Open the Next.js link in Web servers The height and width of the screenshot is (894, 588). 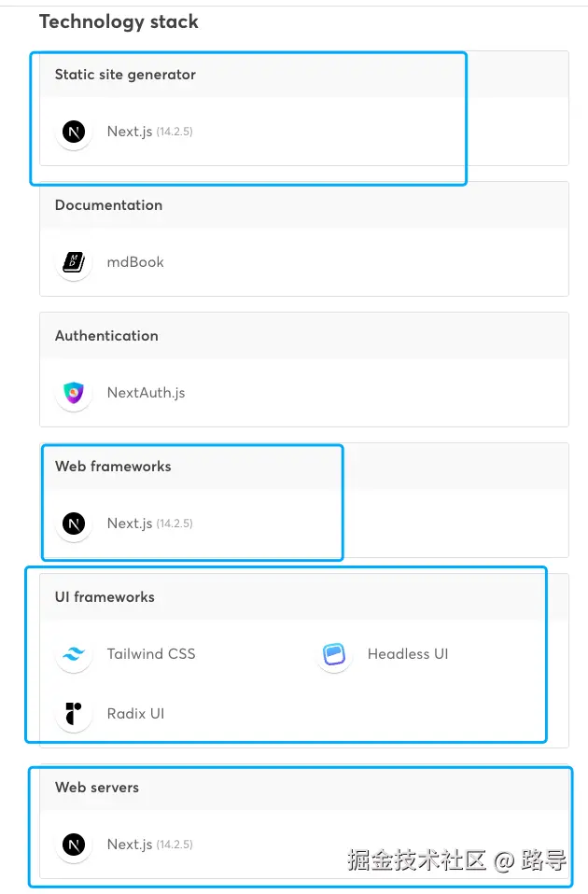pos(129,845)
